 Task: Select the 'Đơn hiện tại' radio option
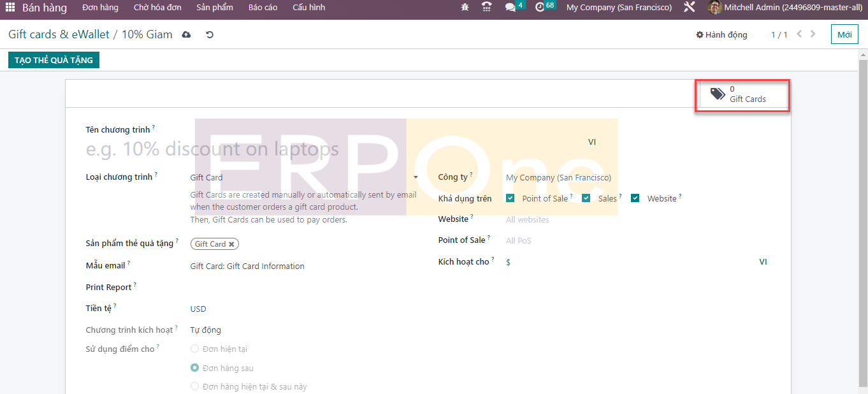click(195, 349)
